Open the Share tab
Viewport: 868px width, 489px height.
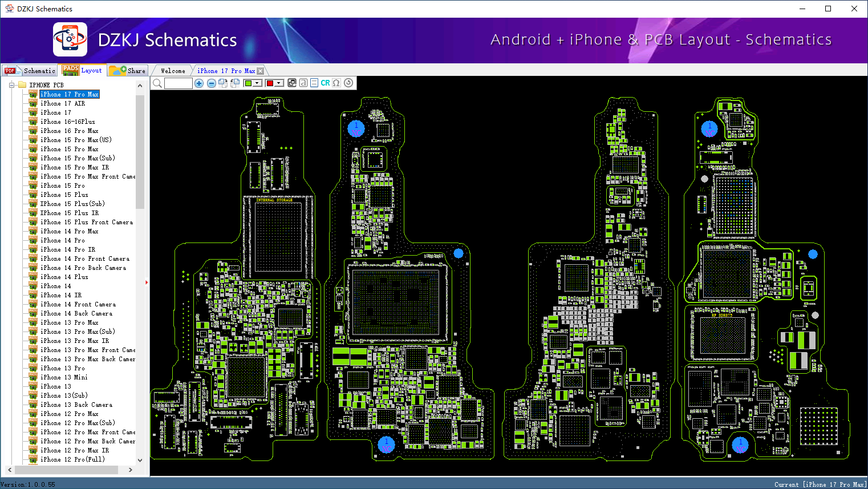pos(128,71)
